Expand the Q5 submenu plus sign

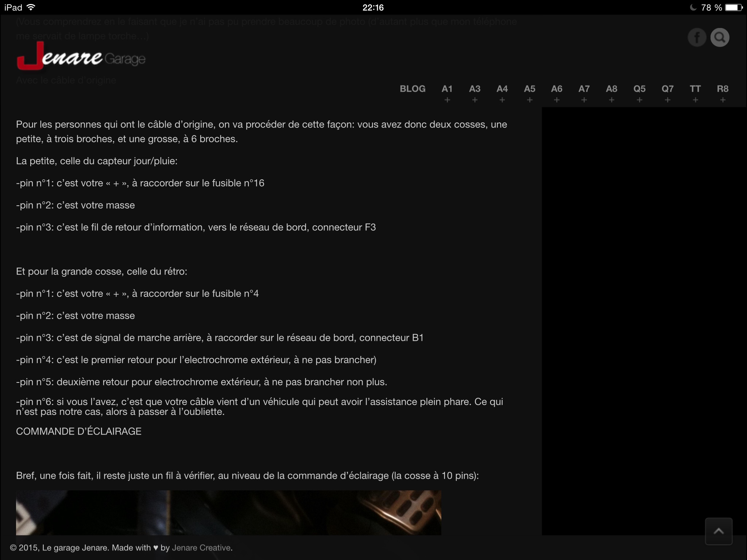coord(639,100)
